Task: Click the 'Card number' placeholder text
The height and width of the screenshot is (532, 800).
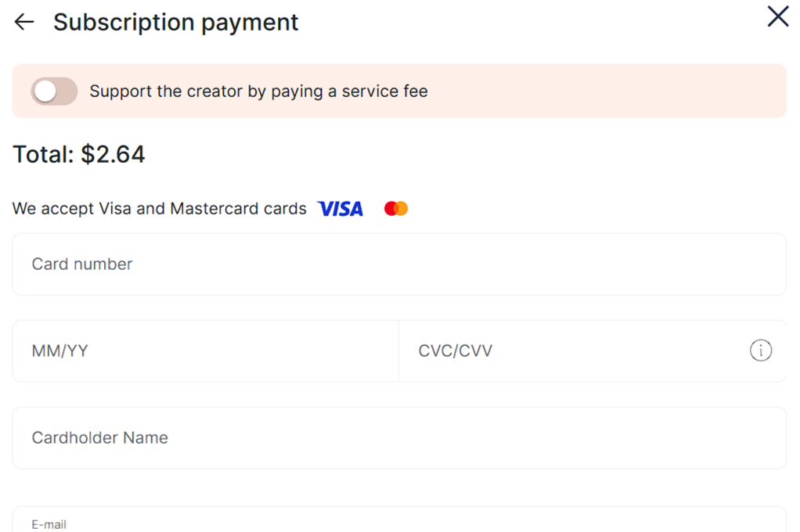Action: (82, 264)
